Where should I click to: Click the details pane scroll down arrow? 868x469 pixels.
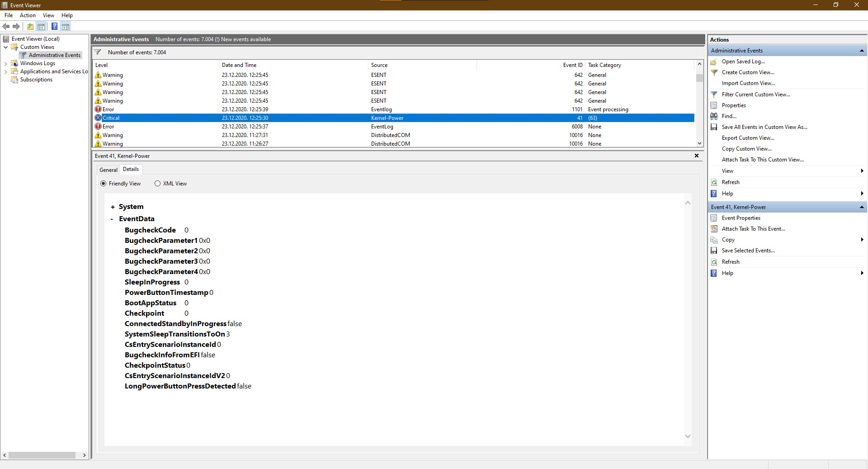tap(688, 436)
